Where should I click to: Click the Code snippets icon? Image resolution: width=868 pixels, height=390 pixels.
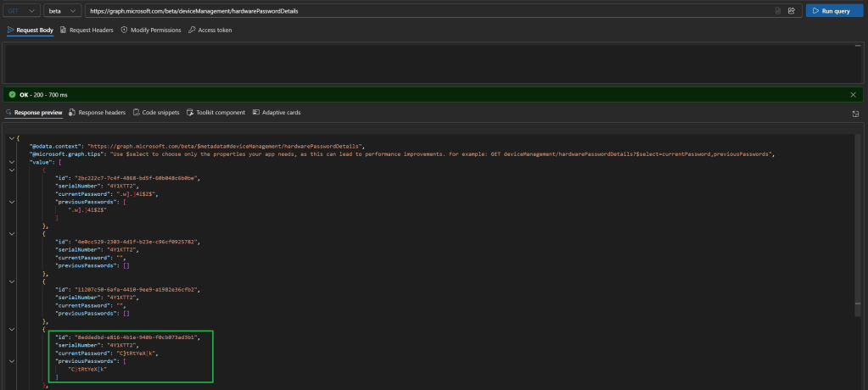click(136, 112)
